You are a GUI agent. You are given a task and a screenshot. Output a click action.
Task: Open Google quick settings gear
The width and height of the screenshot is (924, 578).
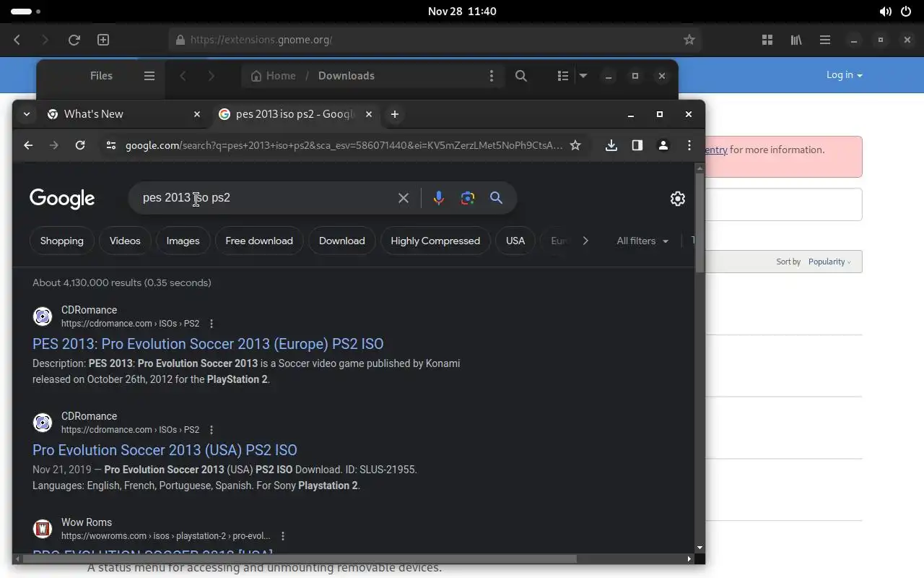677,199
